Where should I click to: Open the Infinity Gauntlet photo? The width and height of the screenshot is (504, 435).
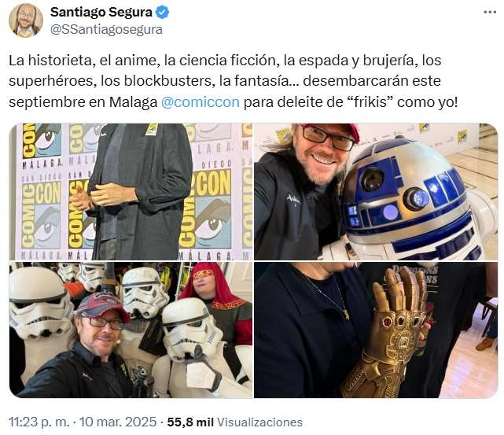[x=376, y=330]
